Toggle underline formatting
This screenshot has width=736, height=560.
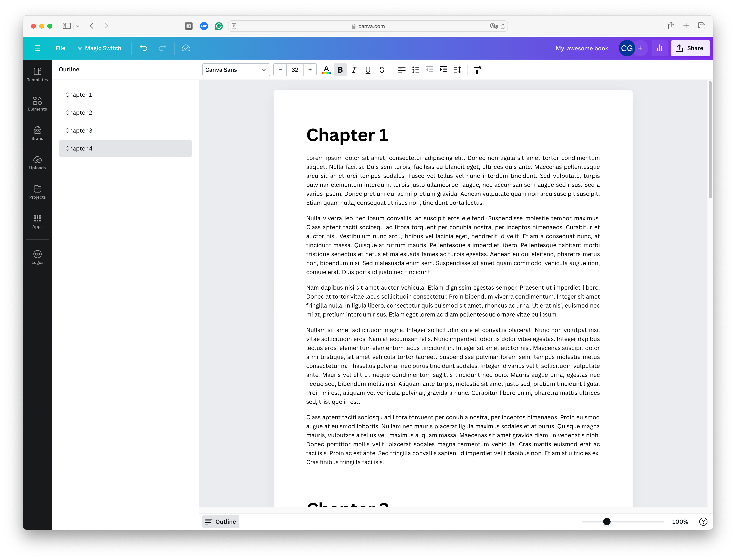coord(368,70)
